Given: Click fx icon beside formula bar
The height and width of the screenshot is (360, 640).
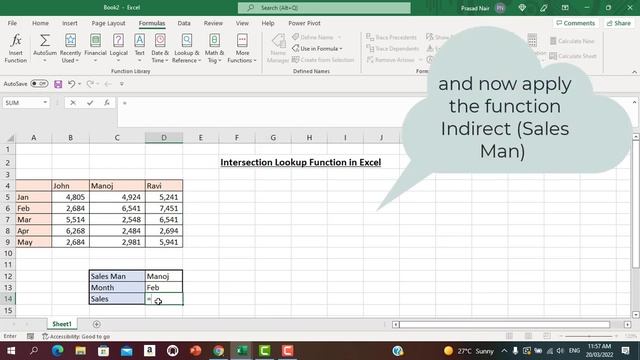Looking at the screenshot, I should pos(107,103).
